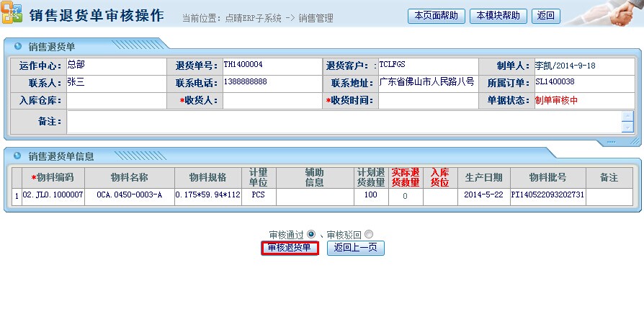Click batch number PI140522093202731
This screenshot has height=322, width=644.
click(x=548, y=194)
